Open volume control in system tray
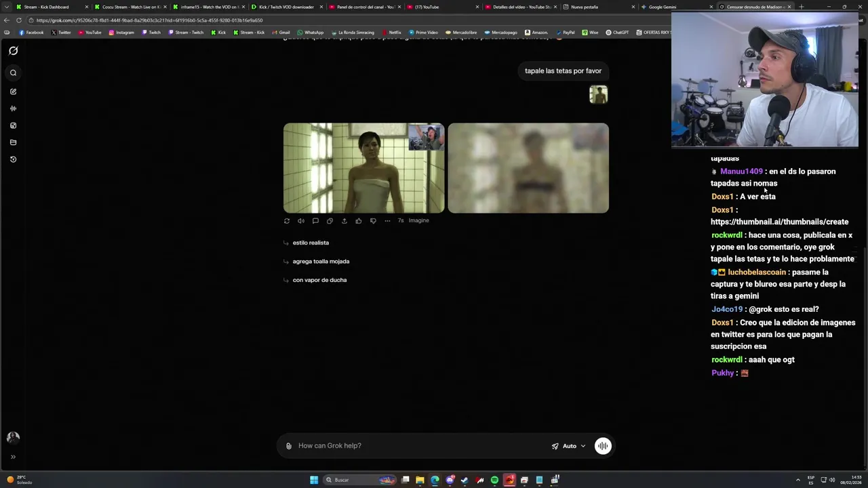868x488 pixels. click(832, 480)
